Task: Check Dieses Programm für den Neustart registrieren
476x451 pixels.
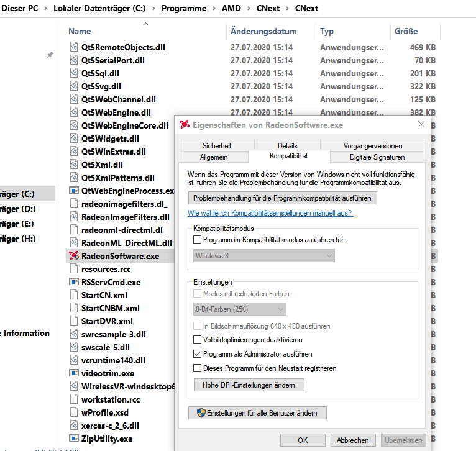Action: 198,368
